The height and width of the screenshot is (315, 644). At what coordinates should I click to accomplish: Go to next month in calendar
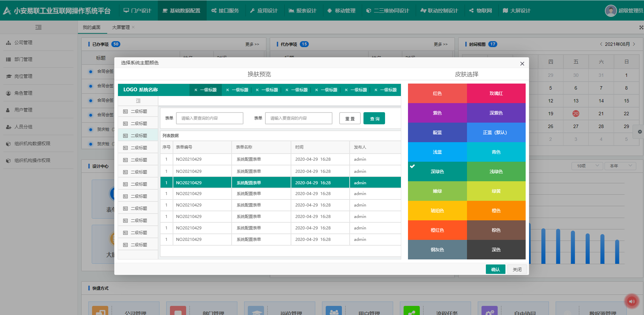click(x=634, y=44)
